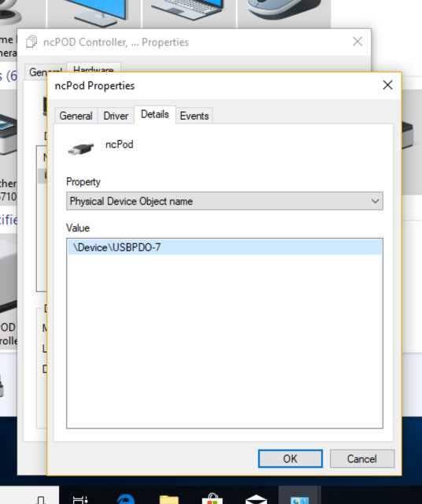
Task: Open Task View on the taskbar
Action: 80,498
